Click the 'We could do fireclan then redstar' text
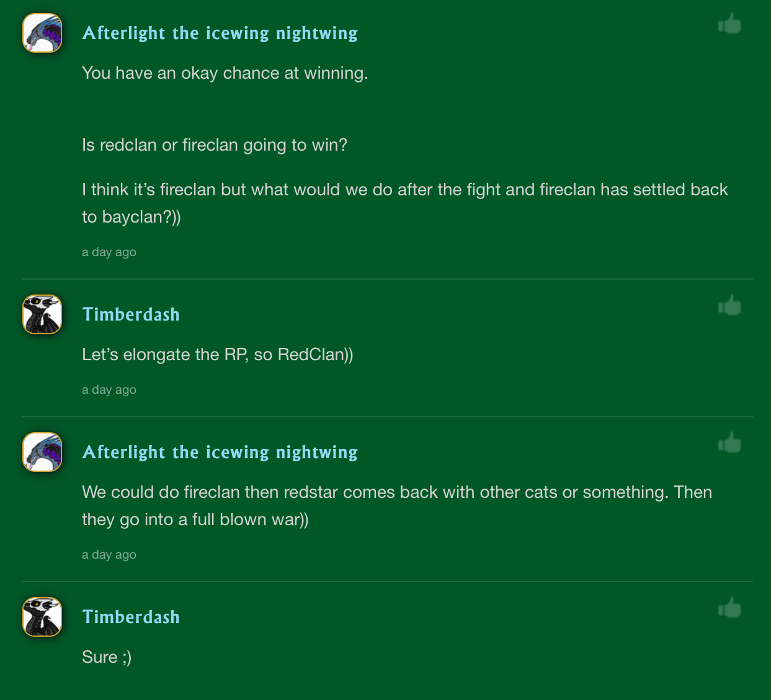This screenshot has height=700, width=771. click(x=396, y=492)
